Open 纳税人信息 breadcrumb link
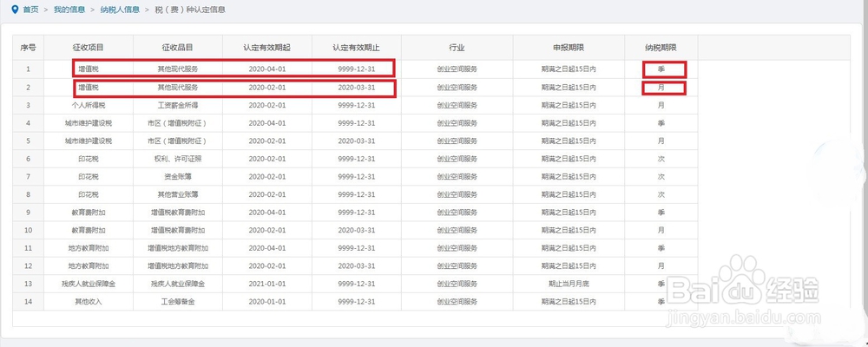Viewport: 868px width, 347px height. click(120, 10)
